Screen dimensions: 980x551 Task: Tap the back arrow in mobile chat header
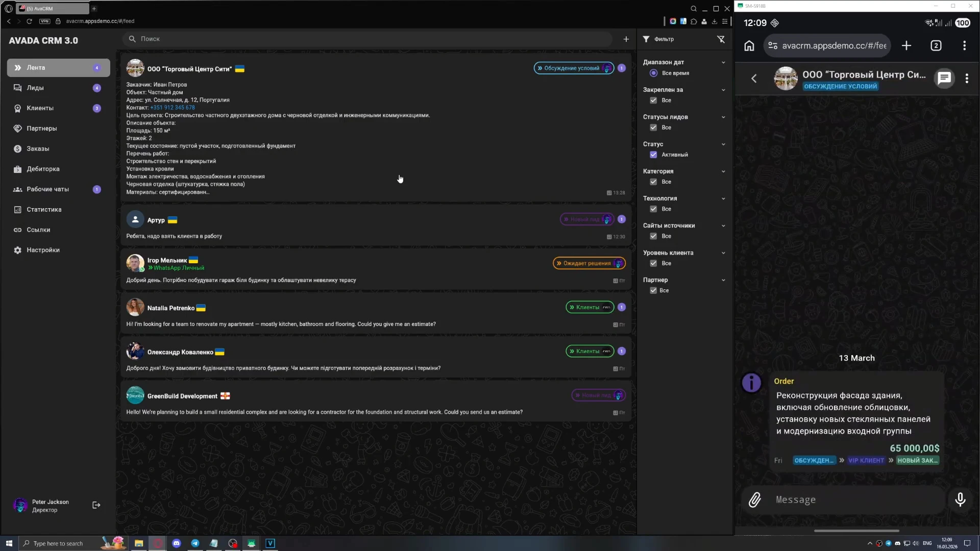754,78
